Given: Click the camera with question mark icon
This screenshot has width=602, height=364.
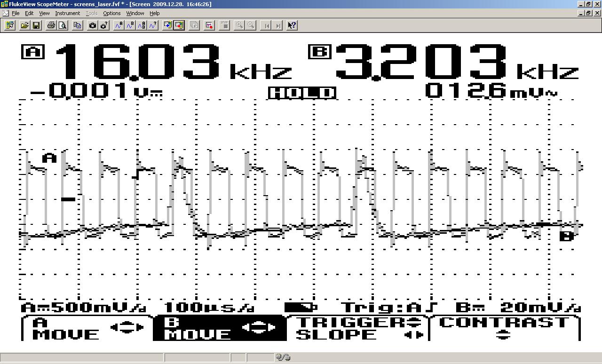Looking at the screenshot, I should [x=104, y=25].
